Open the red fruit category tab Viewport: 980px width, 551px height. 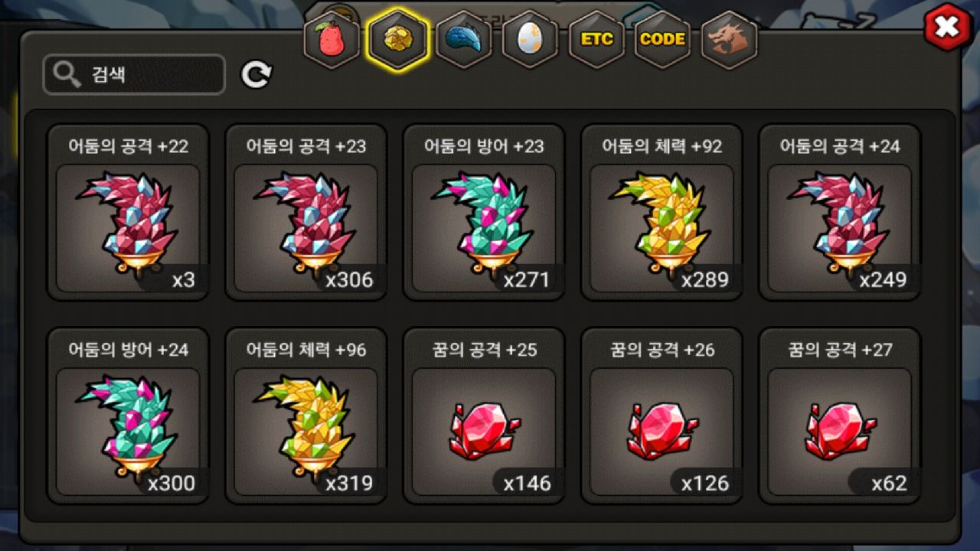pos(332,40)
